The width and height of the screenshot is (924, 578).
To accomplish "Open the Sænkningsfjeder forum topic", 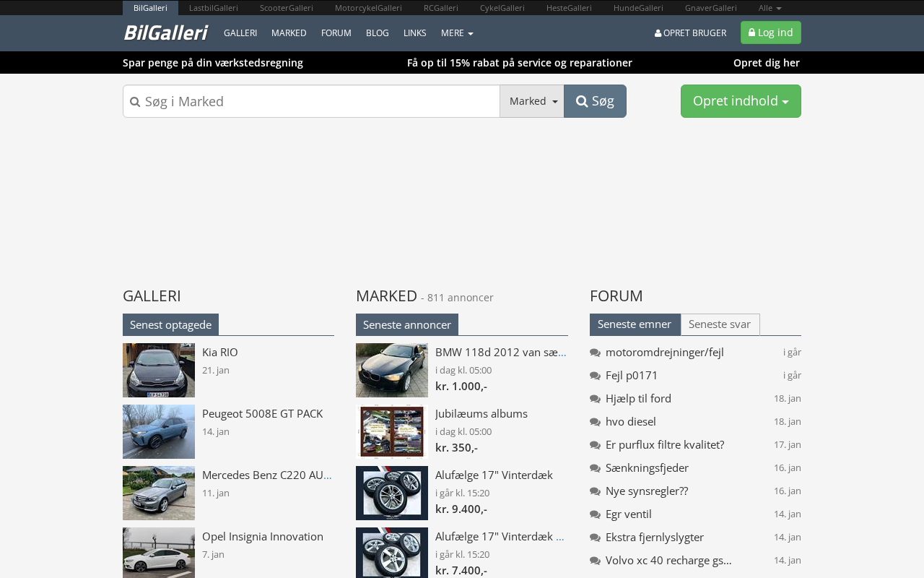I will tap(647, 468).
